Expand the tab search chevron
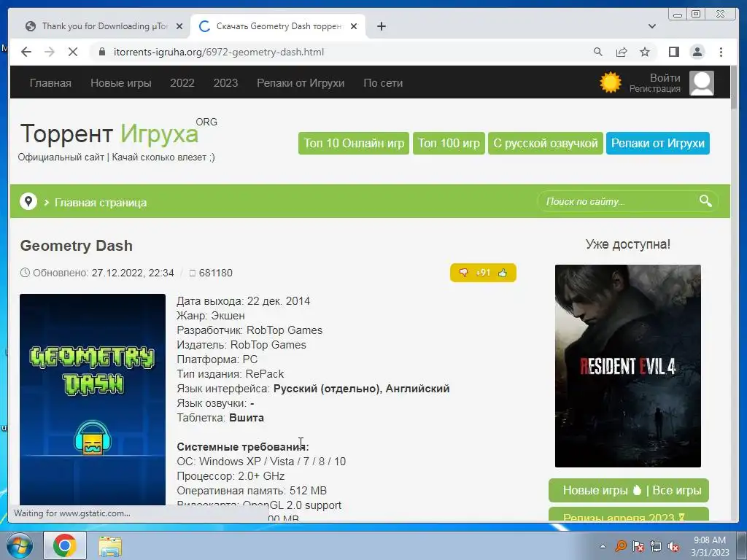The width and height of the screenshot is (747, 560). pos(651,26)
